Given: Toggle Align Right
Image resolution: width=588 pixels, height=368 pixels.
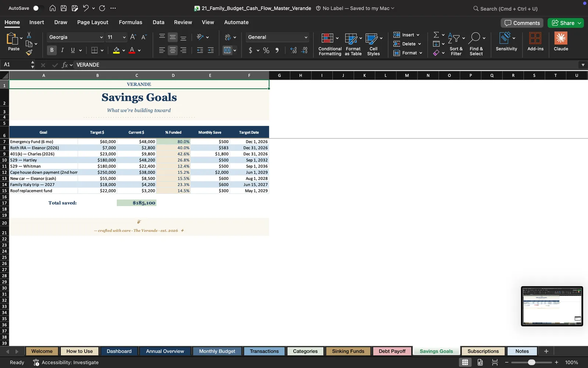Looking at the screenshot, I should point(183,50).
